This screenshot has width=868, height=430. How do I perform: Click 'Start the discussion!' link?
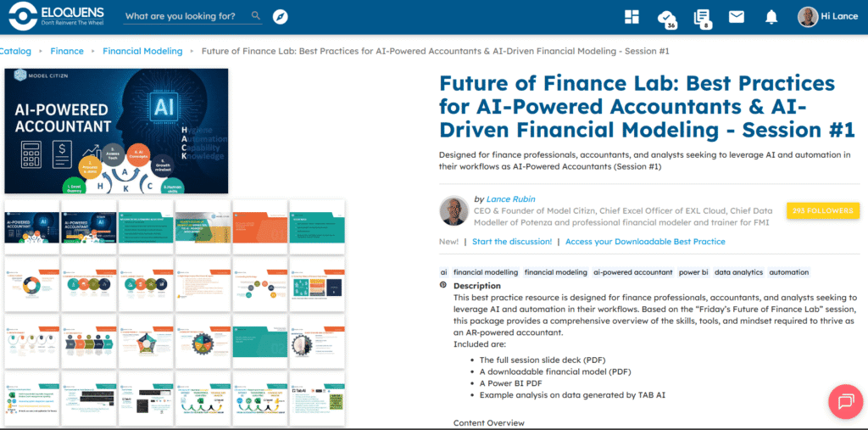pos(512,242)
